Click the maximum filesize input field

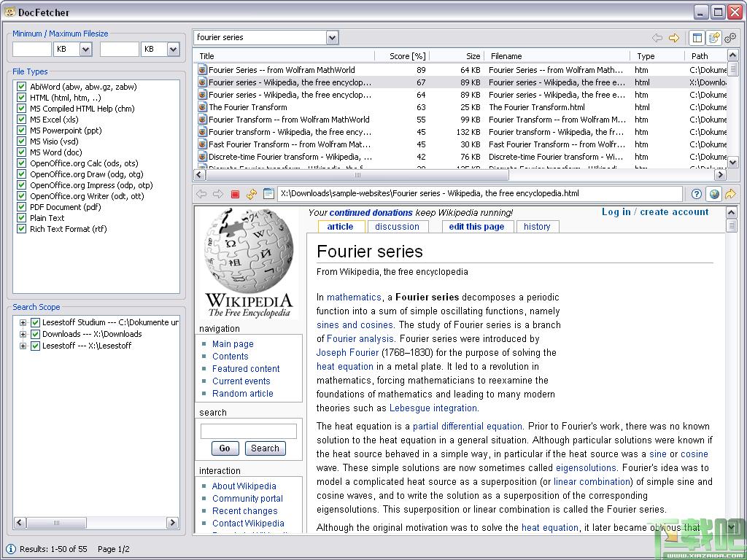click(119, 50)
